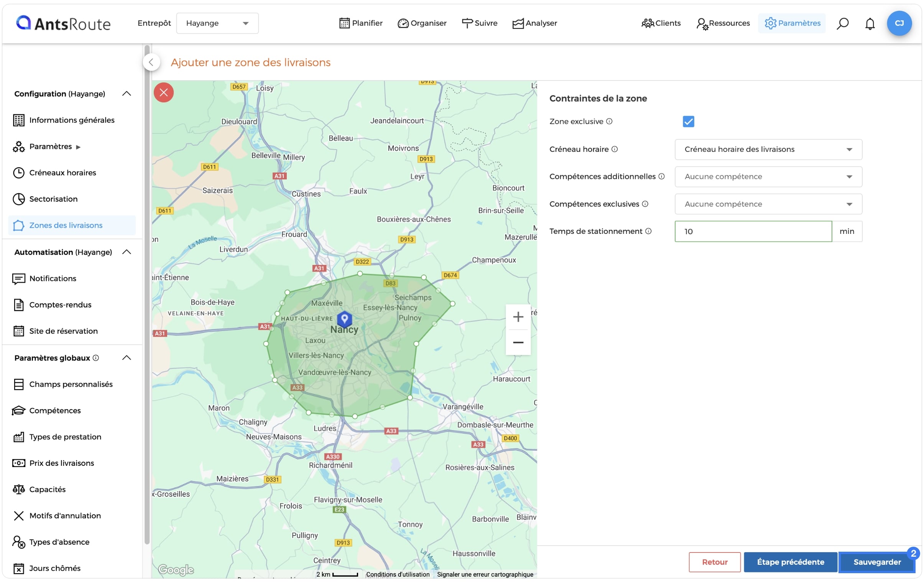Open Champs personnalisés in sidebar
The image size is (924, 582).
pos(72,385)
